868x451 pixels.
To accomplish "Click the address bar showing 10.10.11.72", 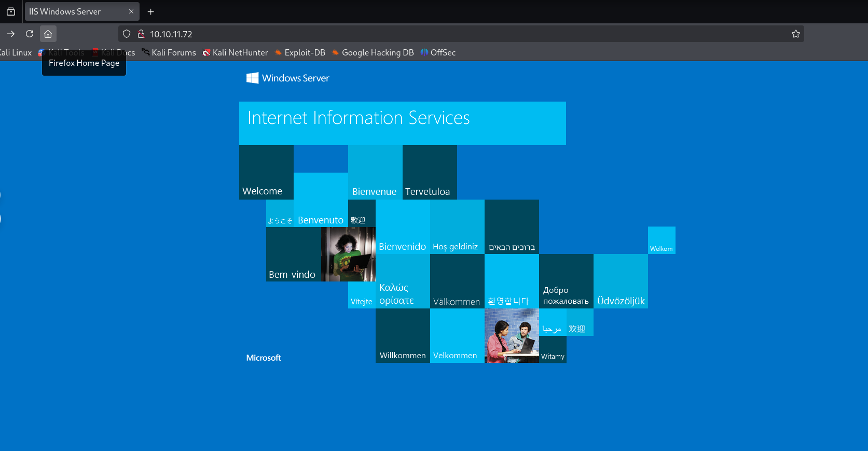I will [x=415, y=34].
